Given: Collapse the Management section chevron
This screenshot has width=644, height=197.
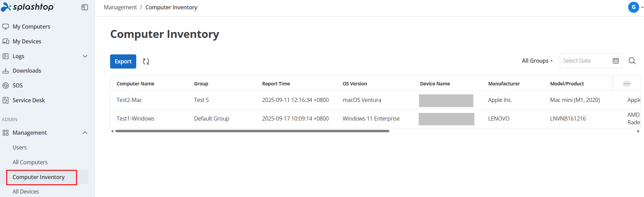Looking at the screenshot, I should point(85,133).
